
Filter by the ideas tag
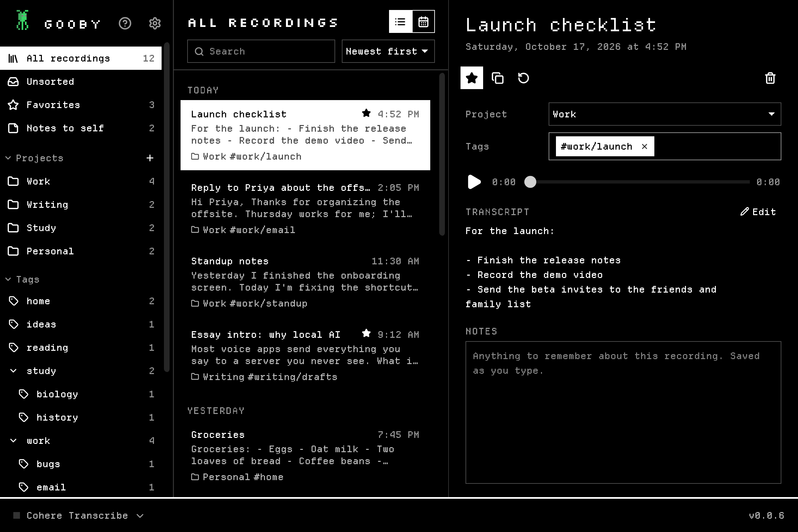81,325
